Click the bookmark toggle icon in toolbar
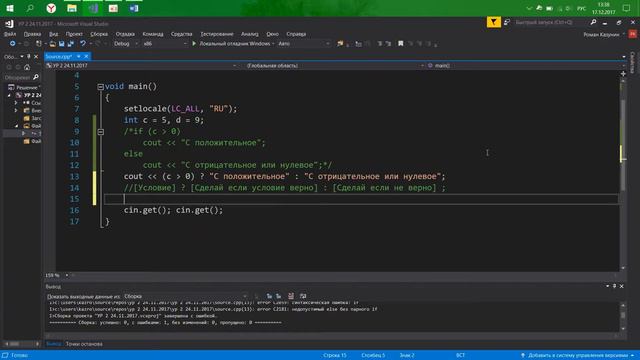This screenshot has height=360, width=640. coord(400,43)
